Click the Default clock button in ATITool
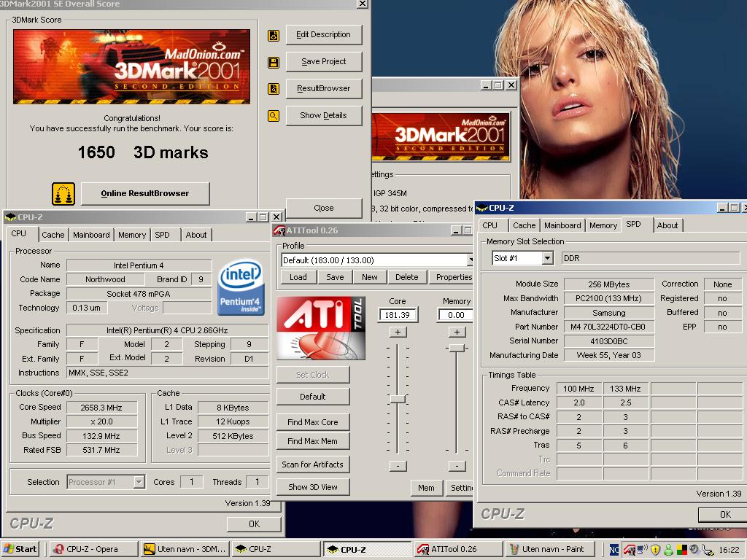 tap(312, 397)
